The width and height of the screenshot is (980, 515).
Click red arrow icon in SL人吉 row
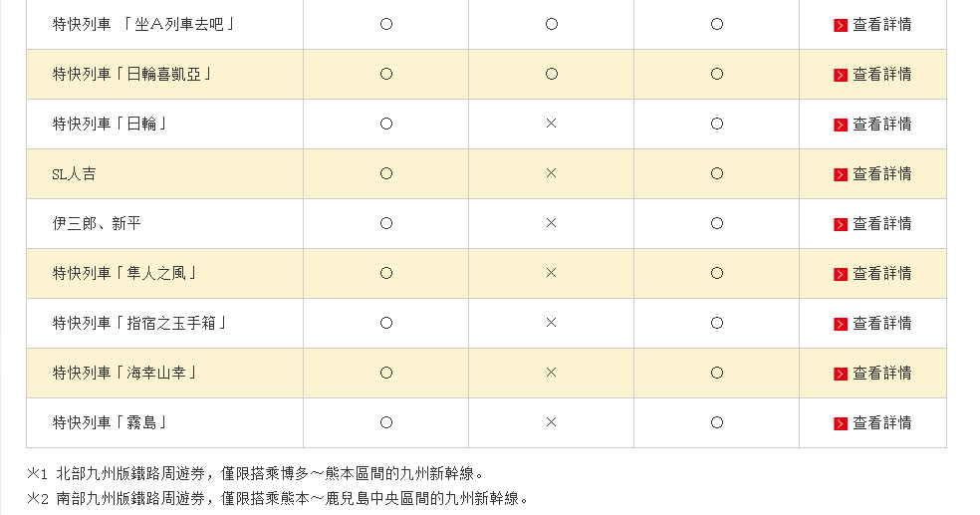[x=841, y=174]
